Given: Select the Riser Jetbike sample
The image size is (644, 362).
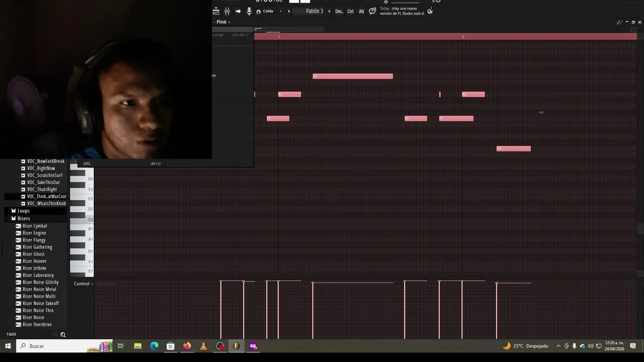Looking at the screenshot, I should [x=31, y=268].
